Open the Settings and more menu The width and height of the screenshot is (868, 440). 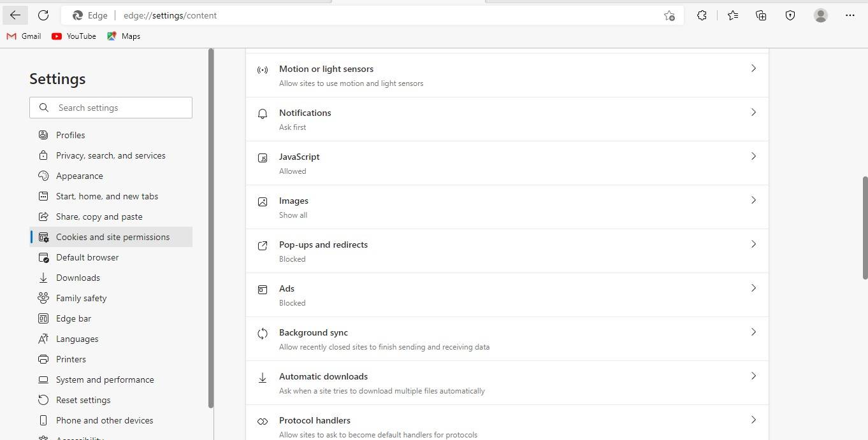click(850, 15)
